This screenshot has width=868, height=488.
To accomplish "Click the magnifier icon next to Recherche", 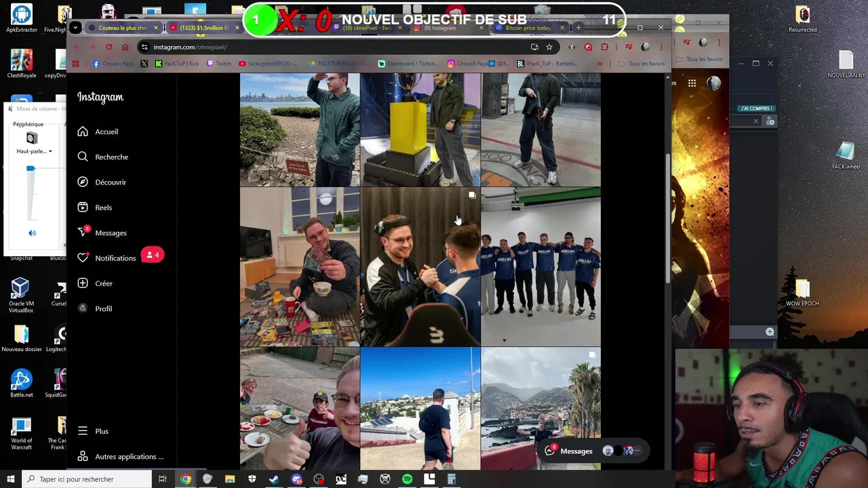I will coord(83,157).
